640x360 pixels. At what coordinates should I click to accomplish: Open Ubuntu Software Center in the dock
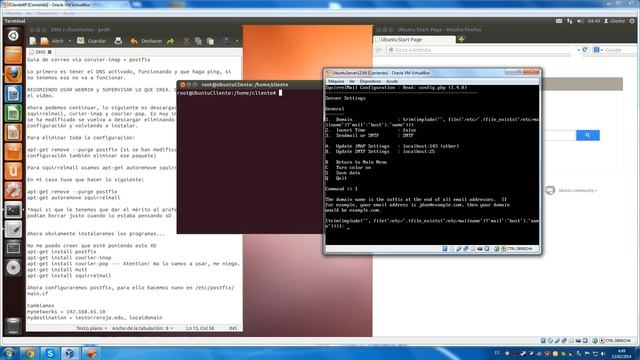(x=13, y=152)
